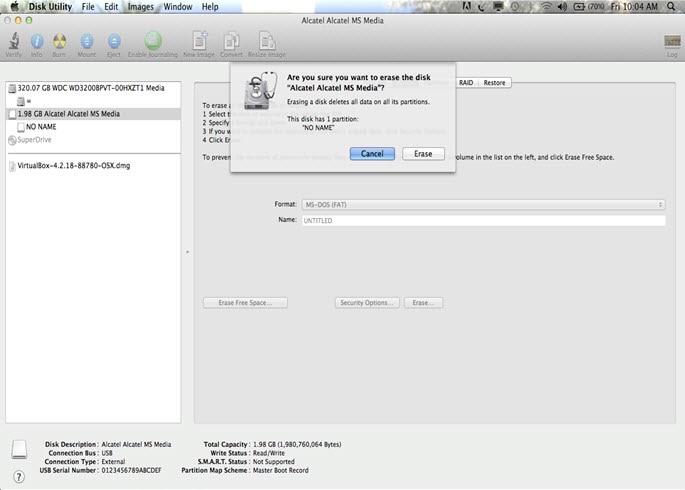Click the Total Capacity 1.98 GB value
Image resolution: width=685 pixels, height=490 pixels.
coord(297,445)
